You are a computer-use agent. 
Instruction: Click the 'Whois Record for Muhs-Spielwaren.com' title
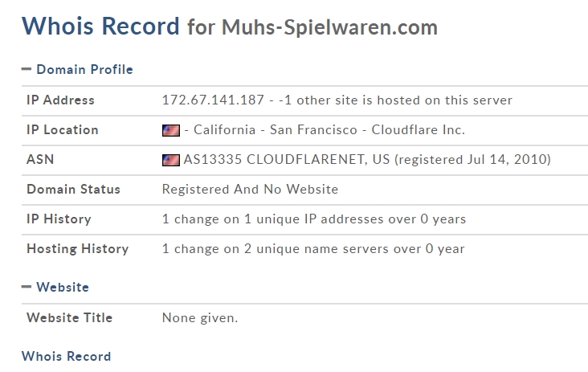pos(230,27)
